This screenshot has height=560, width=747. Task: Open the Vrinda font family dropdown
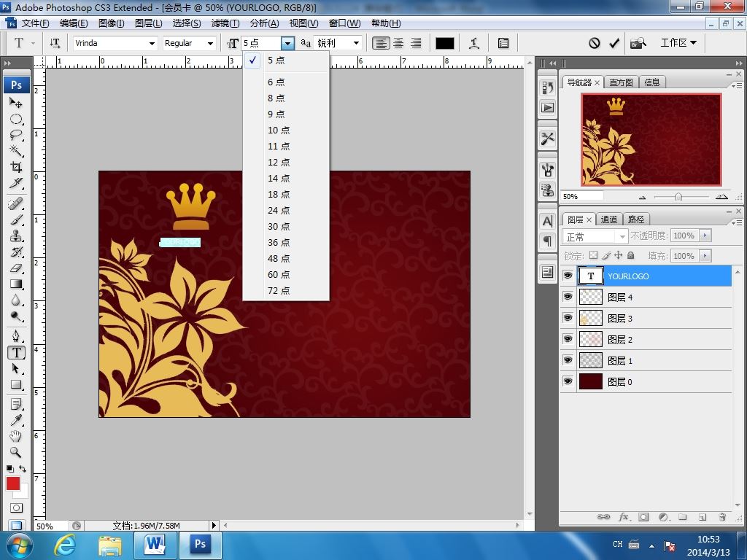152,43
